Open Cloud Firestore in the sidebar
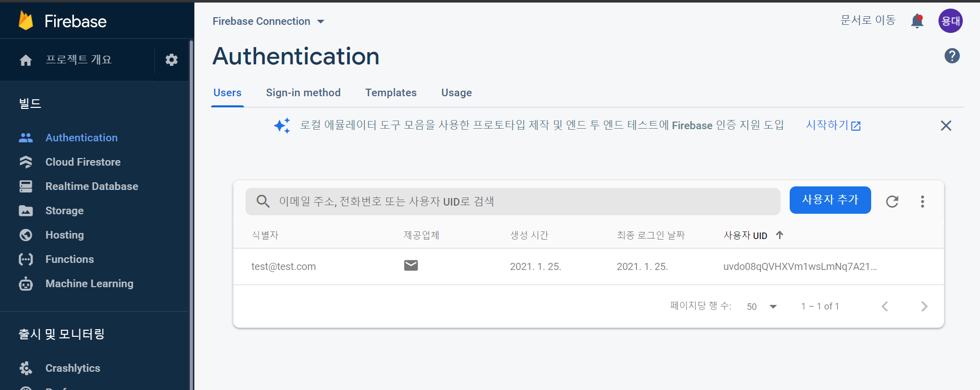Image resolution: width=980 pixels, height=390 pixels. (x=83, y=162)
